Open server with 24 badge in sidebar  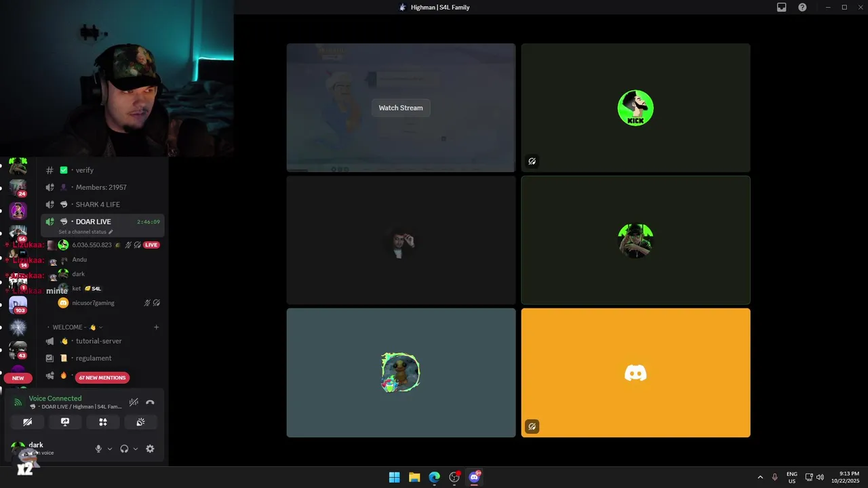(18, 188)
